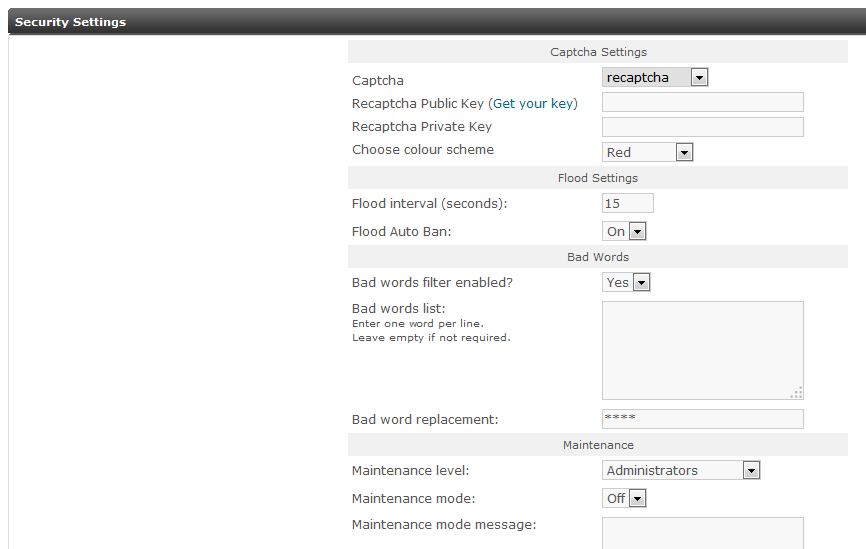Open the Captcha type dropdown
Screen dimensions: 866x549
[x=655, y=77]
